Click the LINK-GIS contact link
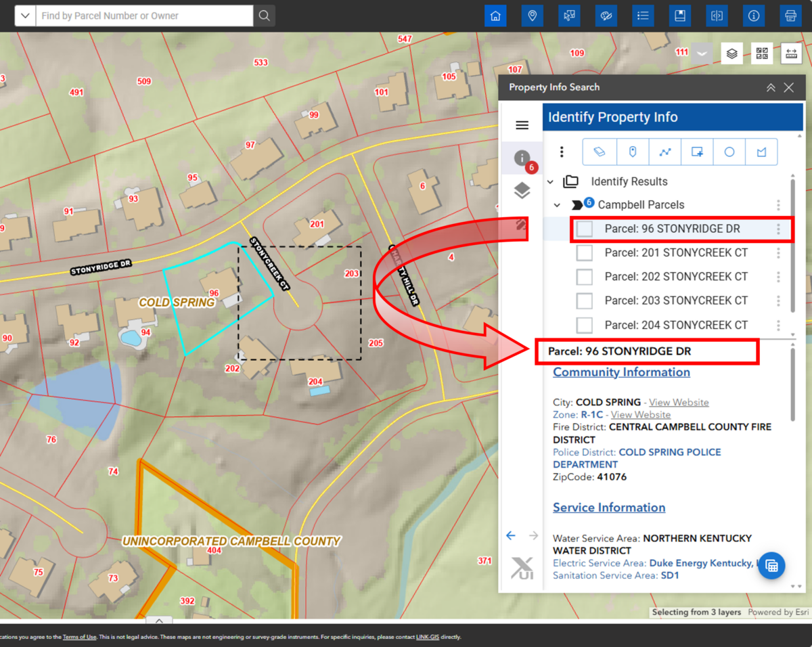The image size is (812, 647). 428,637
